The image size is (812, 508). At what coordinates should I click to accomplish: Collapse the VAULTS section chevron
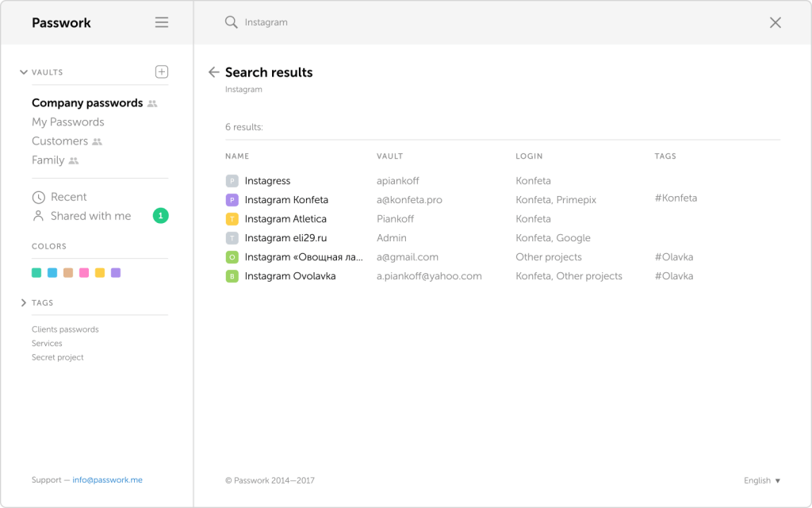coord(24,71)
